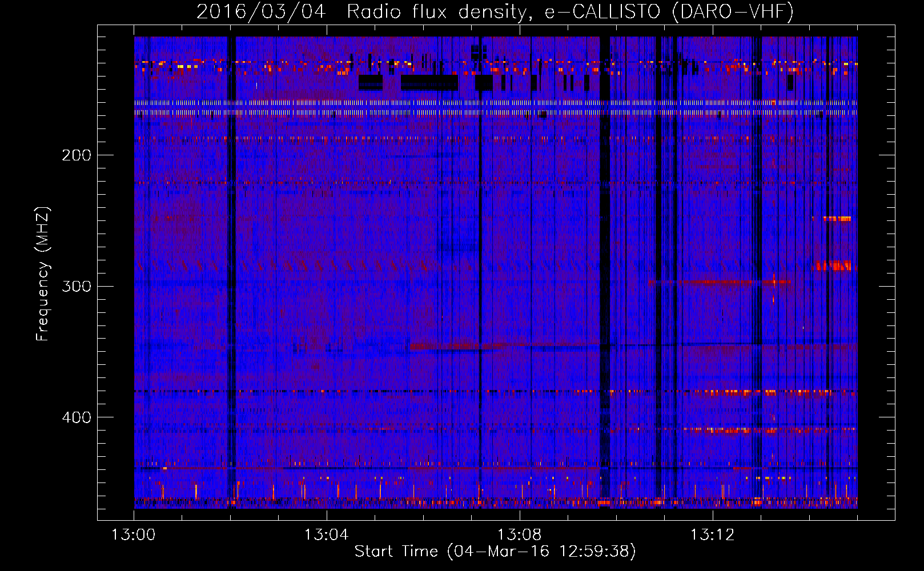The image size is (924, 571).
Task: Click the 'Frequency (MHZ)' axis label
Action: coord(43,274)
